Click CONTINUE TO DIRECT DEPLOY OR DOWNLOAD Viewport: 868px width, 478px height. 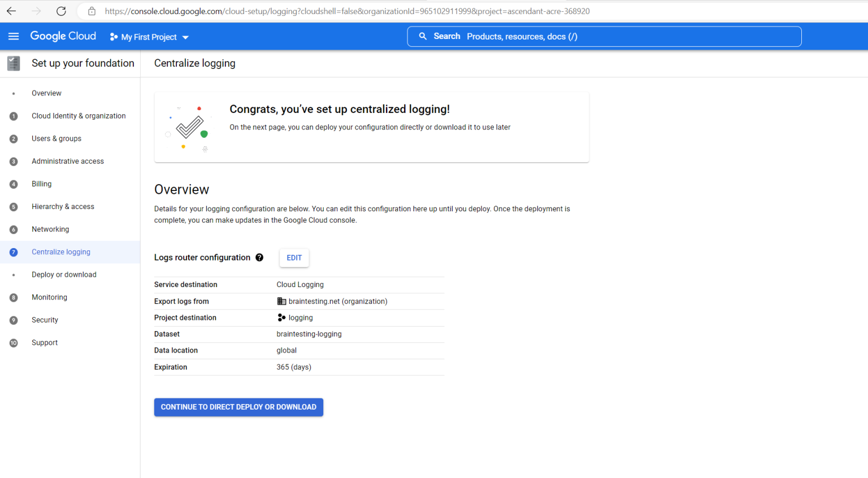click(x=238, y=407)
